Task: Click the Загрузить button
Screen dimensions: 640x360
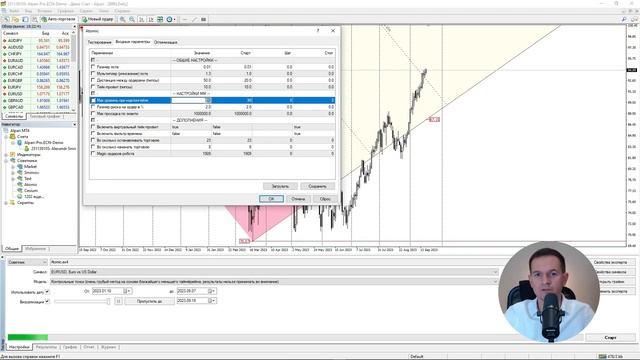Action: pyautogui.click(x=280, y=186)
